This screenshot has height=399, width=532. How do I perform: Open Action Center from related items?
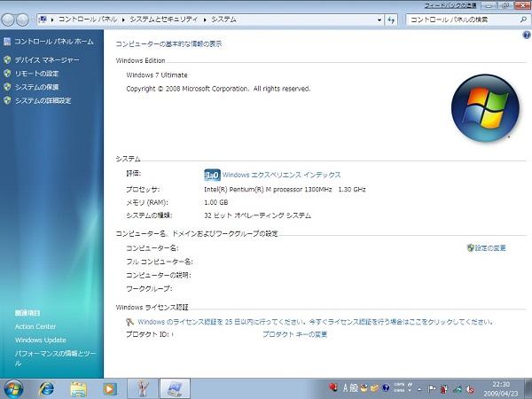pos(35,326)
